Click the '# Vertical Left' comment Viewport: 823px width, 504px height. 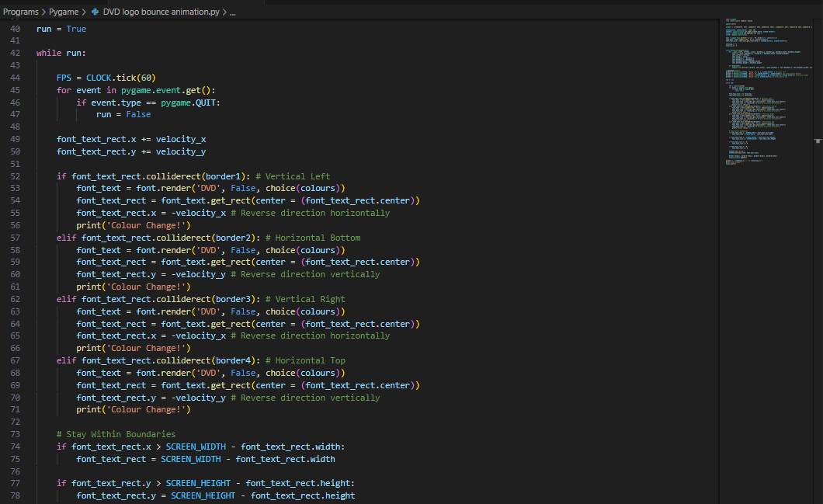(x=293, y=176)
